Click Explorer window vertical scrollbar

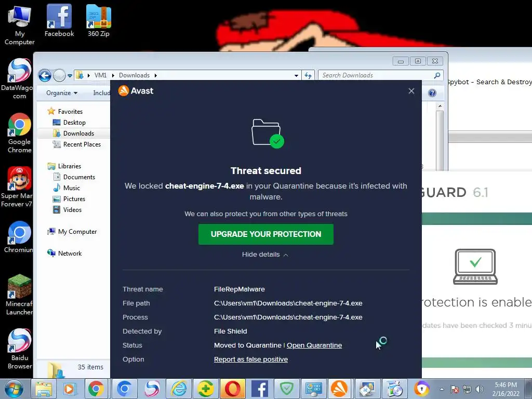(x=440, y=136)
